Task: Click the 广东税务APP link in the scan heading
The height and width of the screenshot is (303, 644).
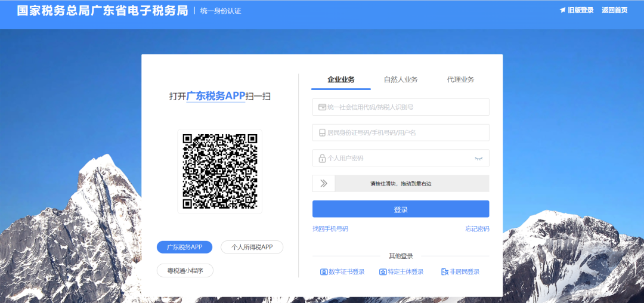Action: click(x=216, y=97)
